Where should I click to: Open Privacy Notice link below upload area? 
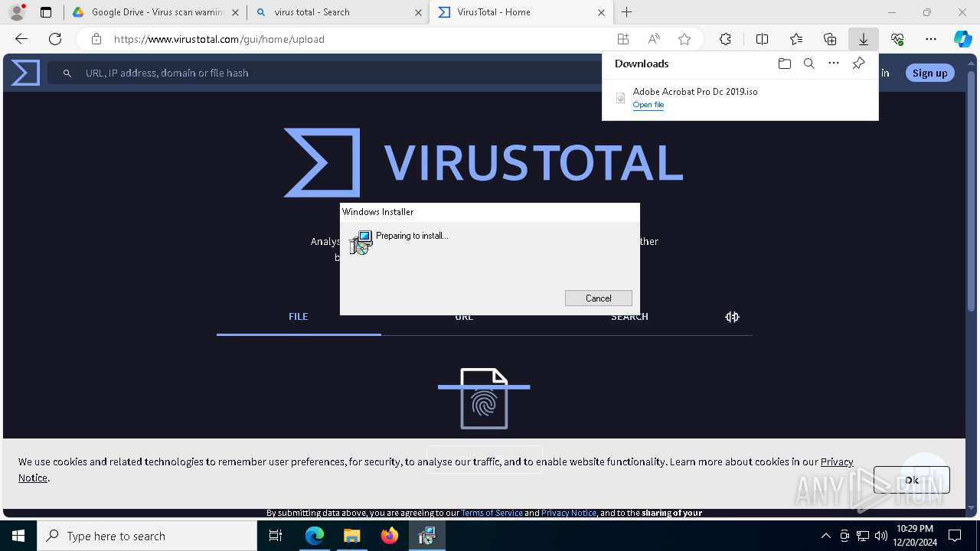(x=569, y=513)
